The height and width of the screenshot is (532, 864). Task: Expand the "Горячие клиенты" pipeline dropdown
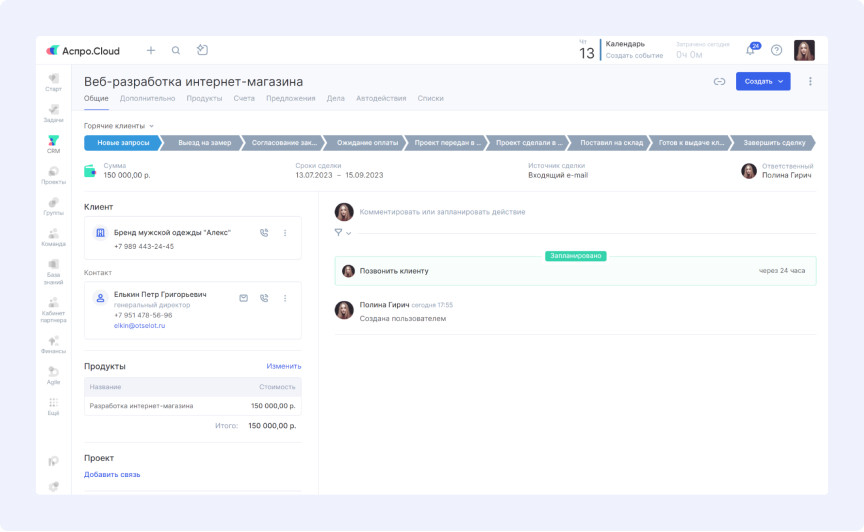coord(119,126)
